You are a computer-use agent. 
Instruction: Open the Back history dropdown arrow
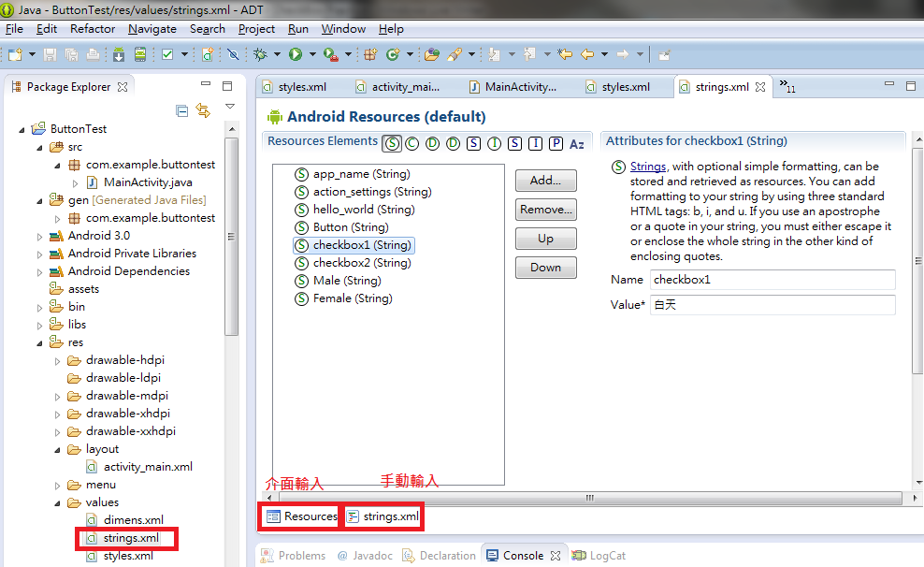tap(604, 55)
